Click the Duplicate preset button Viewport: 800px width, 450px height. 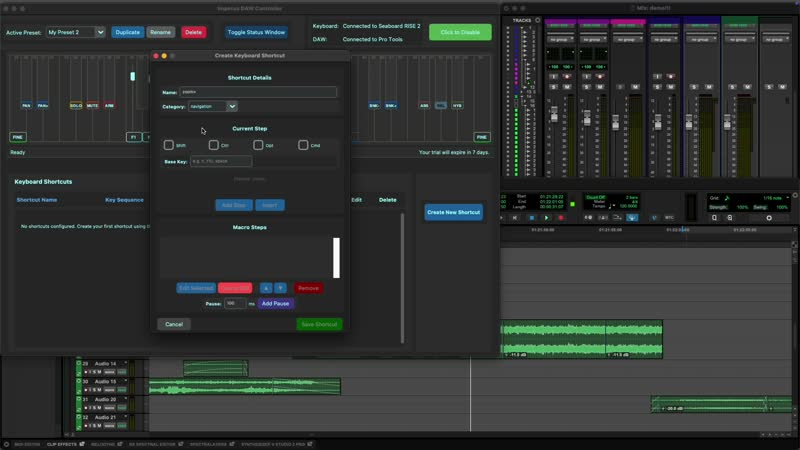click(x=128, y=32)
